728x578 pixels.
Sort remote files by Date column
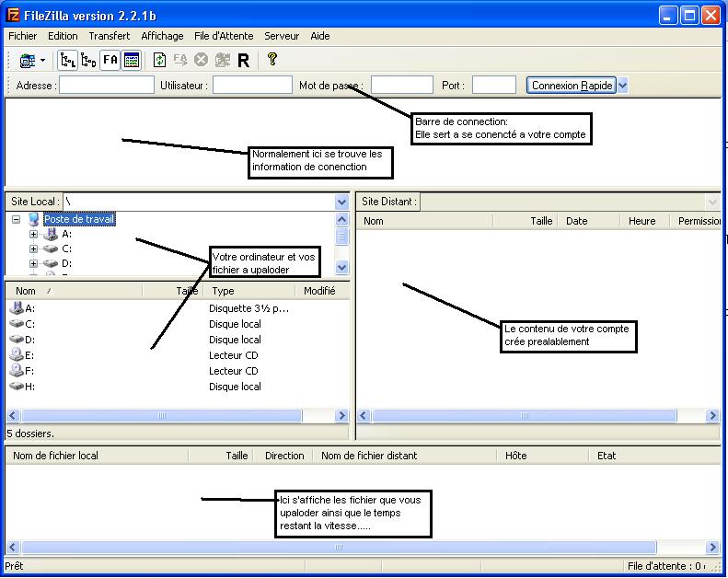pos(589,222)
